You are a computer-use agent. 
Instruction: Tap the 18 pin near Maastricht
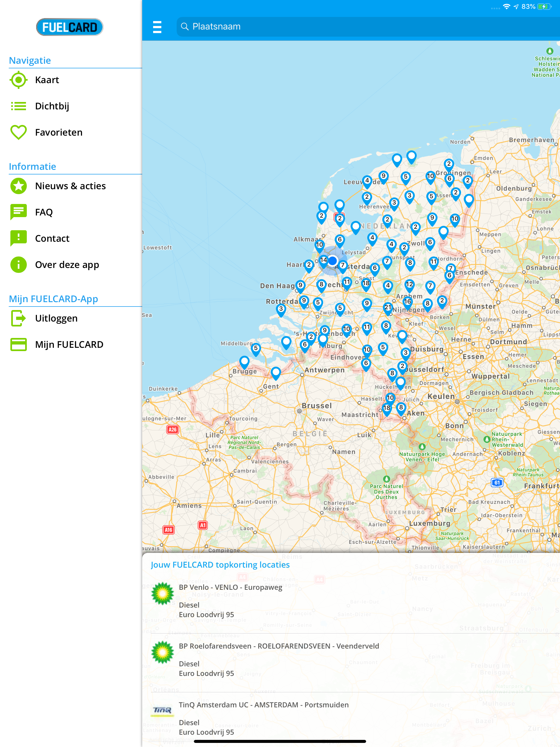pos(387,409)
